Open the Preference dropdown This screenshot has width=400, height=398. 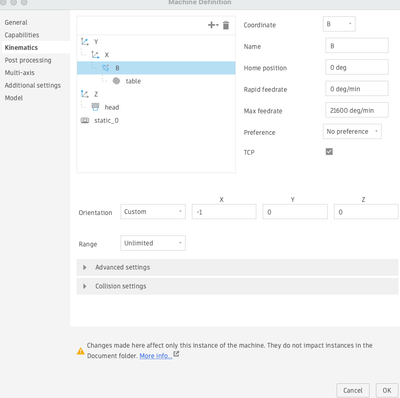click(352, 131)
